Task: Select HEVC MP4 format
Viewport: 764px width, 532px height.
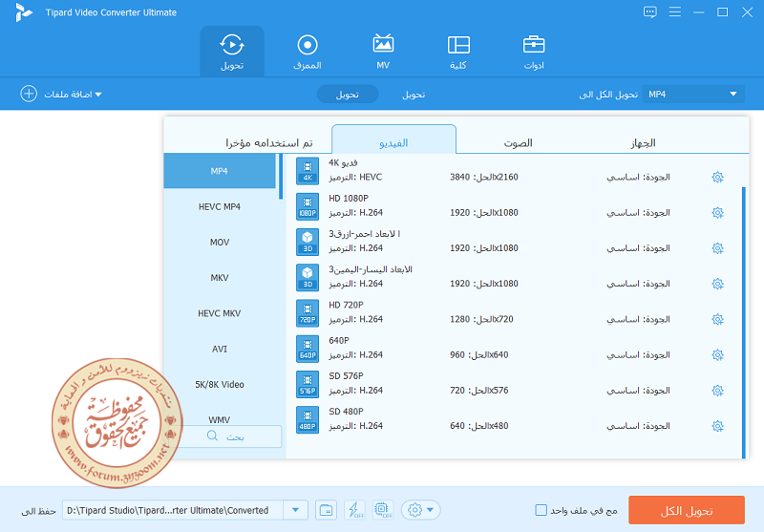Action: 220,206
